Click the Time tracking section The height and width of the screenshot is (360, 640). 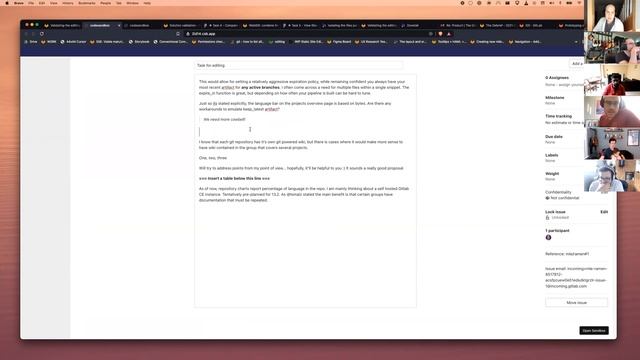(x=564, y=119)
